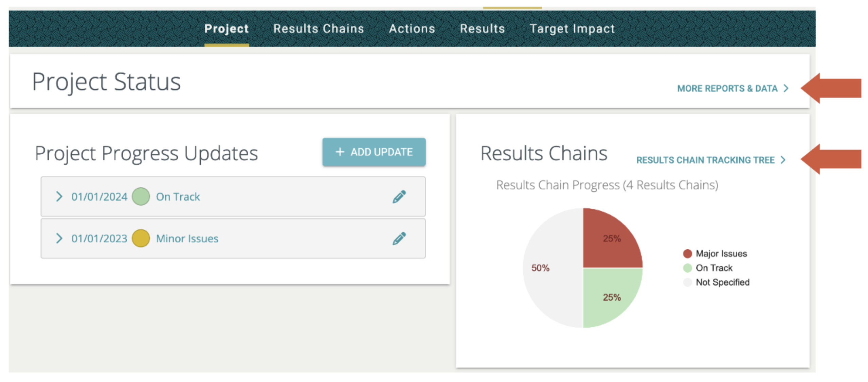Toggle Not Specified legend marker
The image size is (868, 382).
(687, 282)
